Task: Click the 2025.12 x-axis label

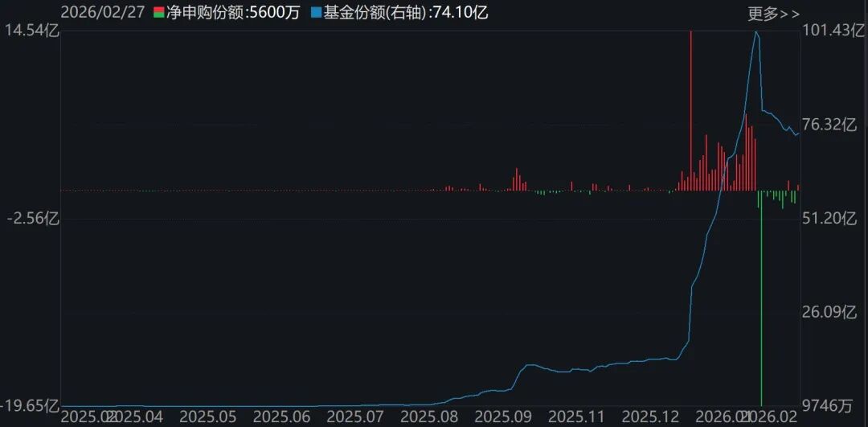Action: click(x=652, y=417)
